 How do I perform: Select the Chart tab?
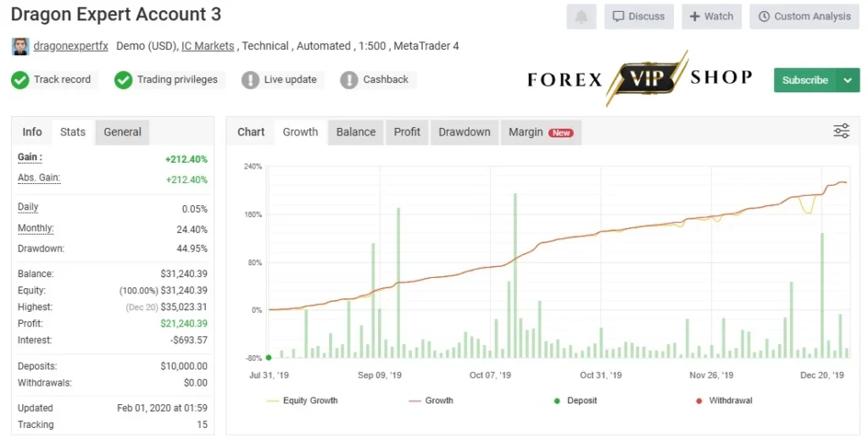tap(251, 132)
